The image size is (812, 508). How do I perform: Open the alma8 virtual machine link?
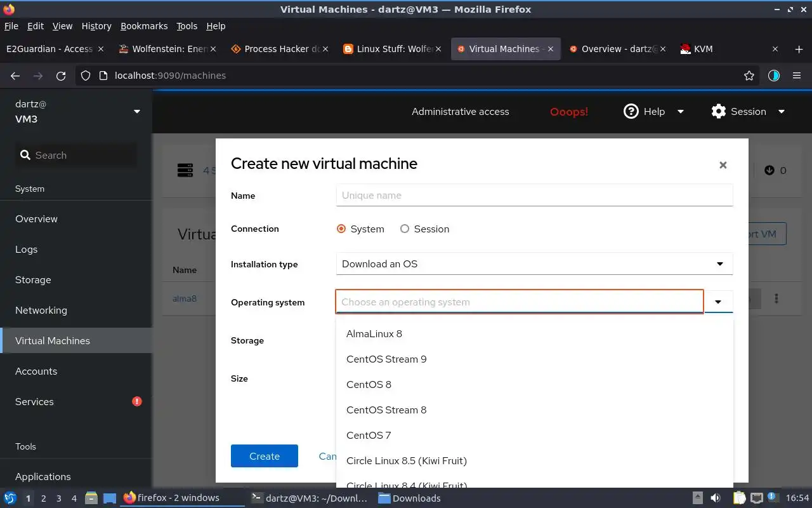coord(185,298)
